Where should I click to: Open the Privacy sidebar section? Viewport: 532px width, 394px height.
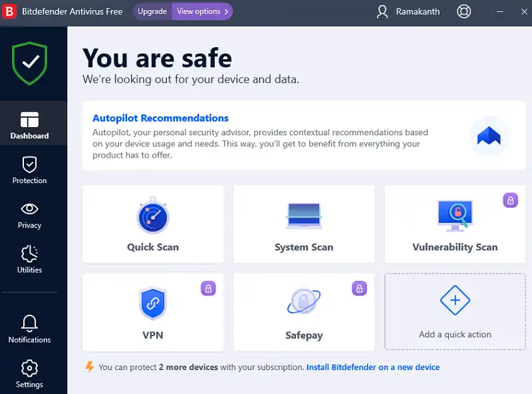(29, 215)
